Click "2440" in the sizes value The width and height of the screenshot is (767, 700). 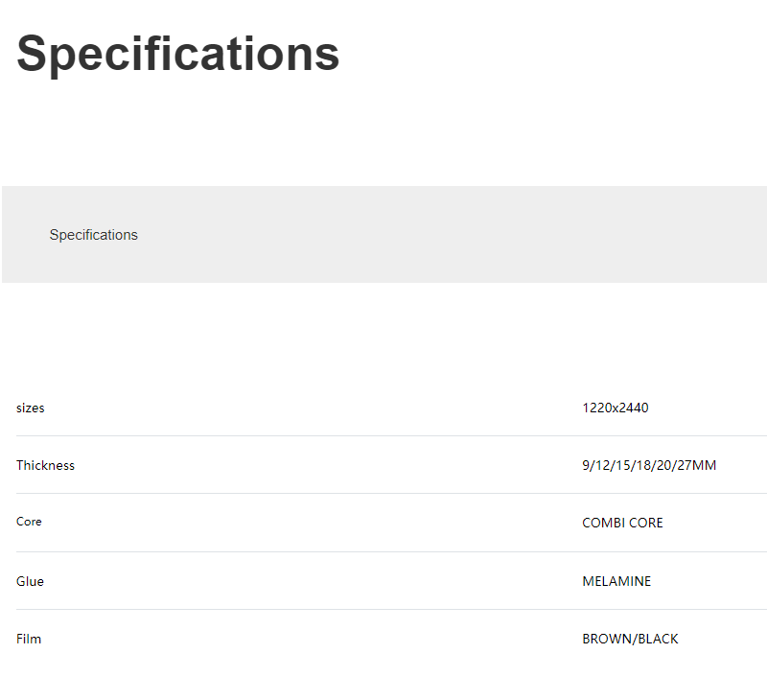coord(633,408)
